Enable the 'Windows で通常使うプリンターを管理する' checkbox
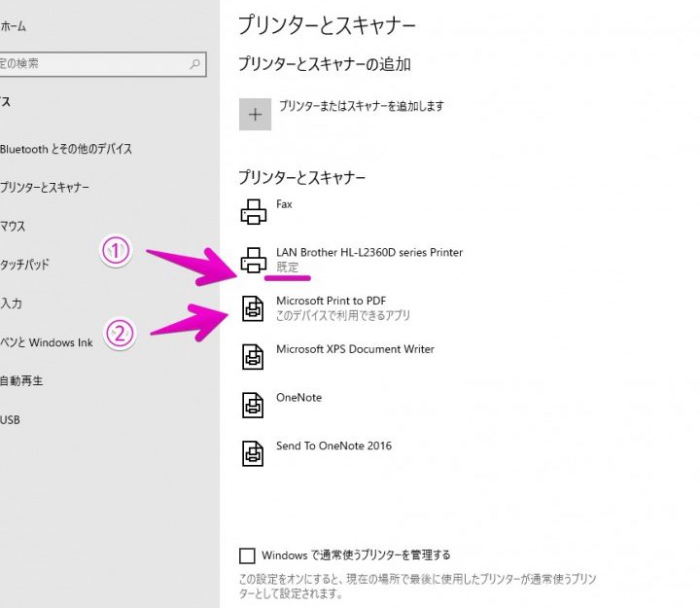 pos(247,555)
